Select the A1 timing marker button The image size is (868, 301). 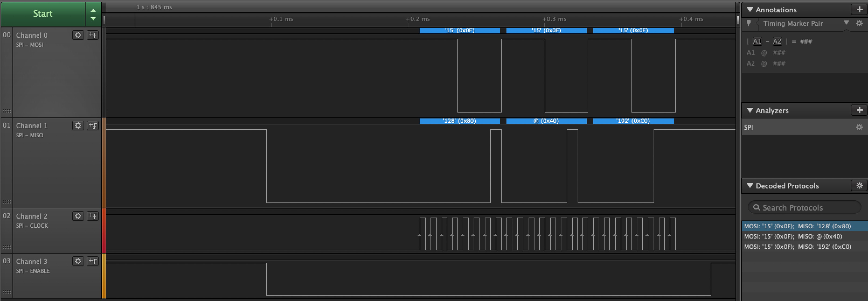pos(757,41)
